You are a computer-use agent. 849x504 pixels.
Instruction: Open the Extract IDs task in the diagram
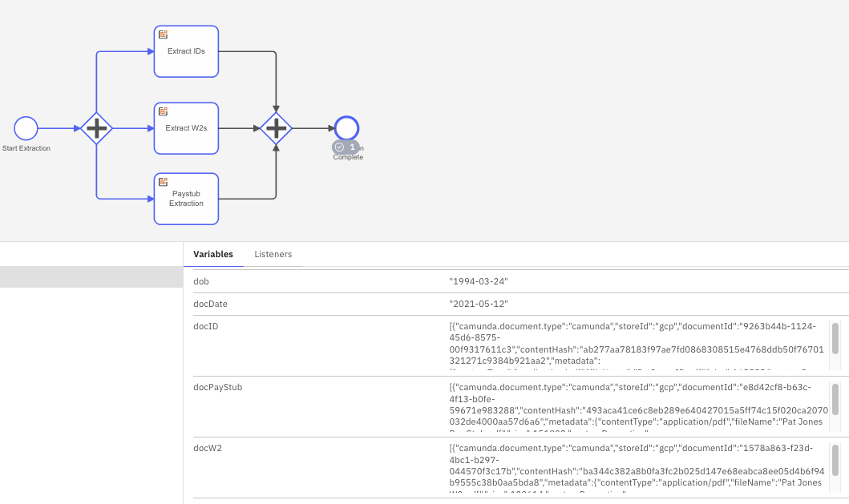[x=186, y=51]
